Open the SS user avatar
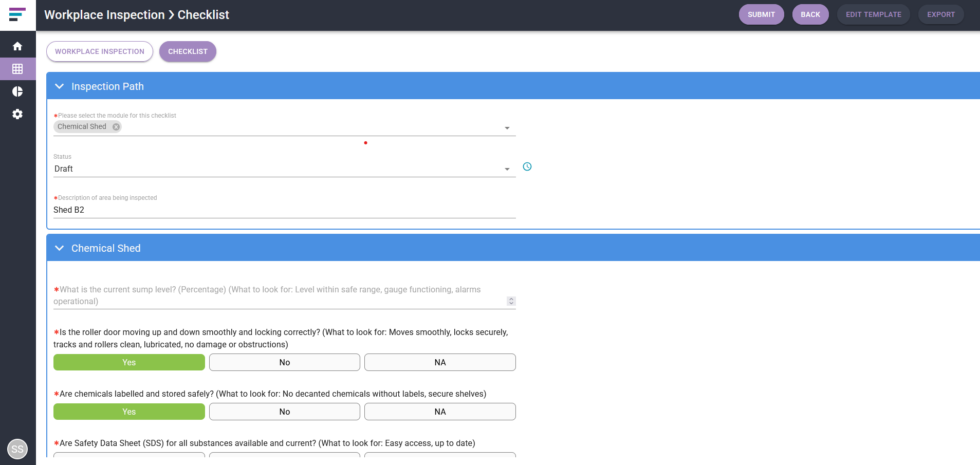The image size is (980, 465). click(17, 449)
